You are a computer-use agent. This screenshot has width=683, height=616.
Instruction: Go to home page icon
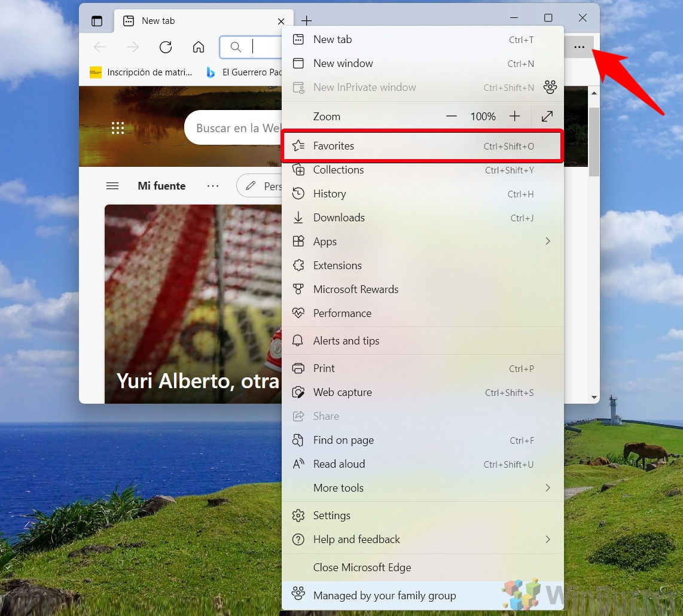click(x=199, y=47)
